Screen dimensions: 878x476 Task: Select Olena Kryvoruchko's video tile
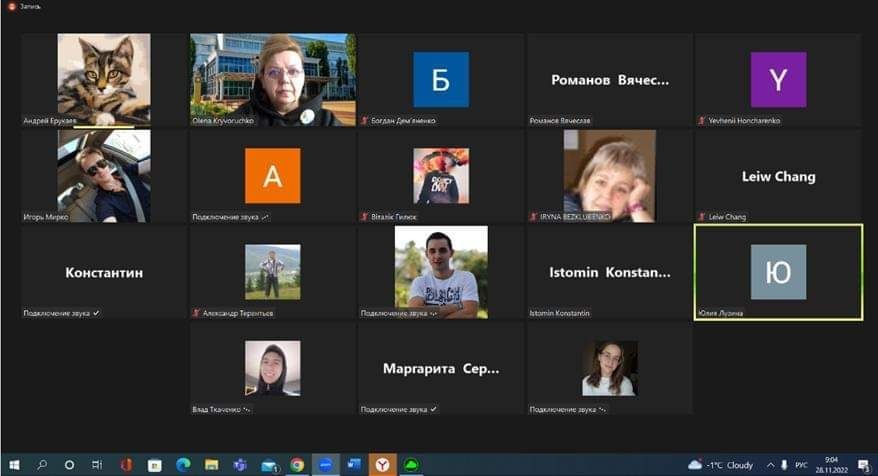point(273,80)
